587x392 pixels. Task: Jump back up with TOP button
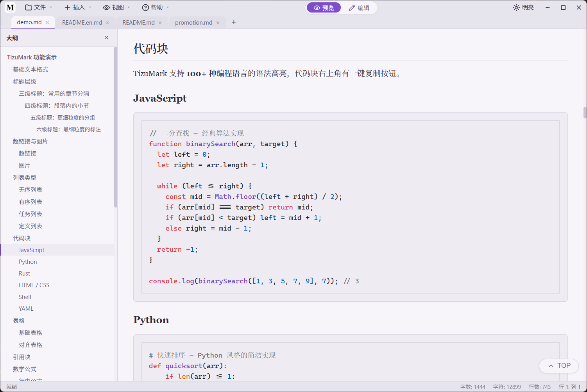pyautogui.click(x=559, y=366)
